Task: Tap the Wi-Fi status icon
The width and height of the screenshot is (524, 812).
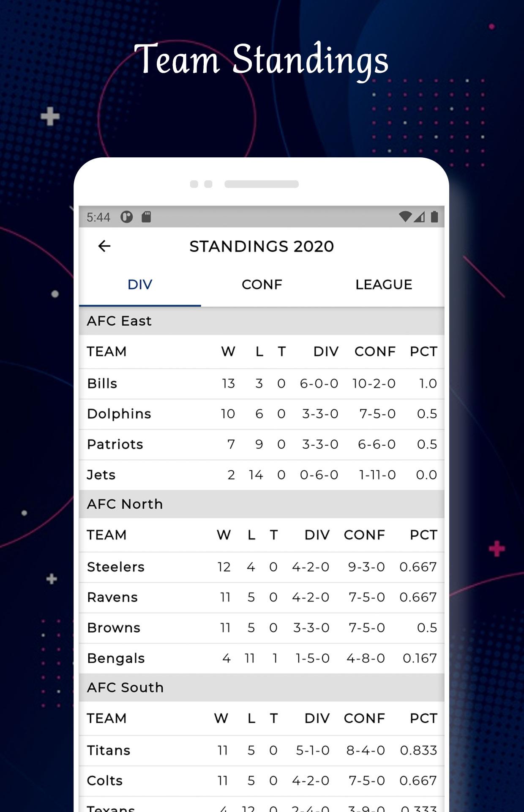Action: [x=405, y=217]
